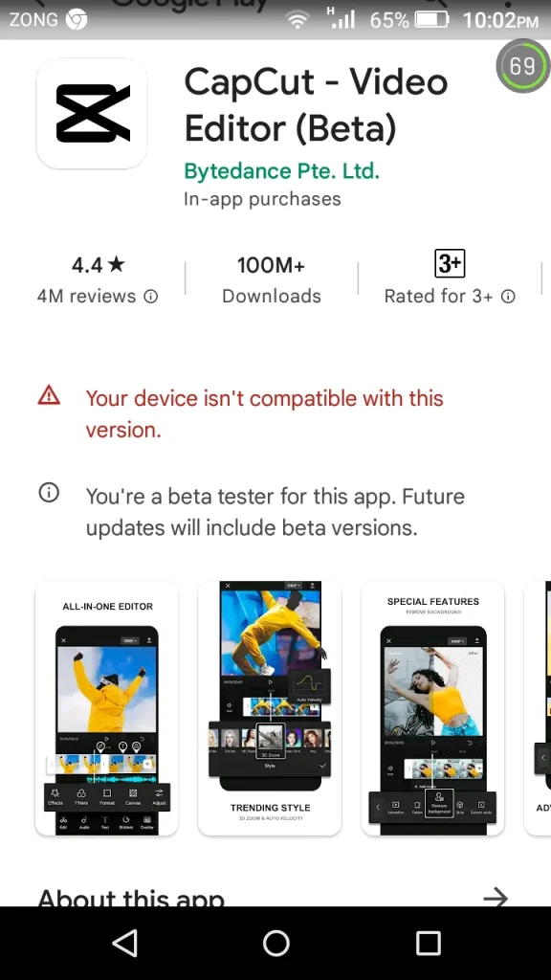Tap the battery icon in status bar
This screenshot has height=980, width=551.
click(432, 20)
